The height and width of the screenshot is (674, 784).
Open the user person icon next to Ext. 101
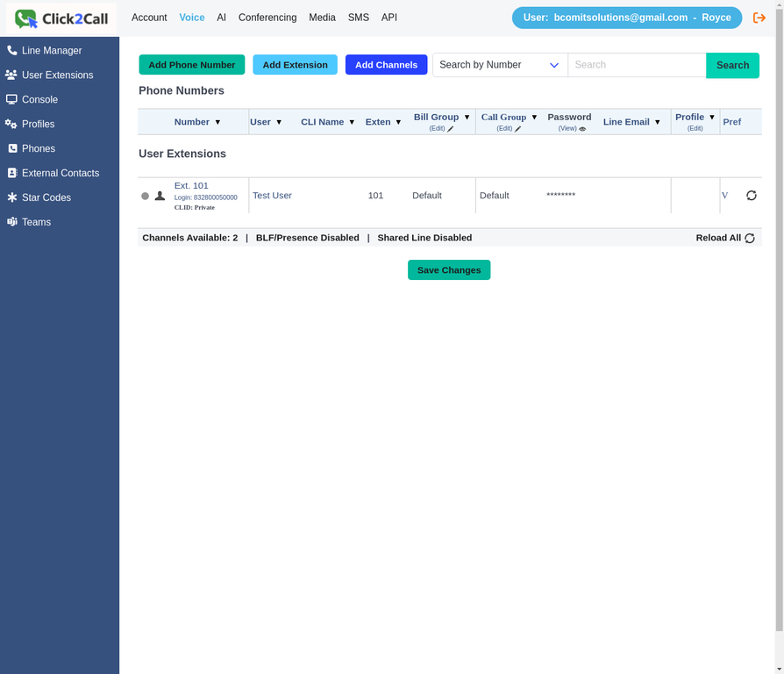[x=159, y=196]
